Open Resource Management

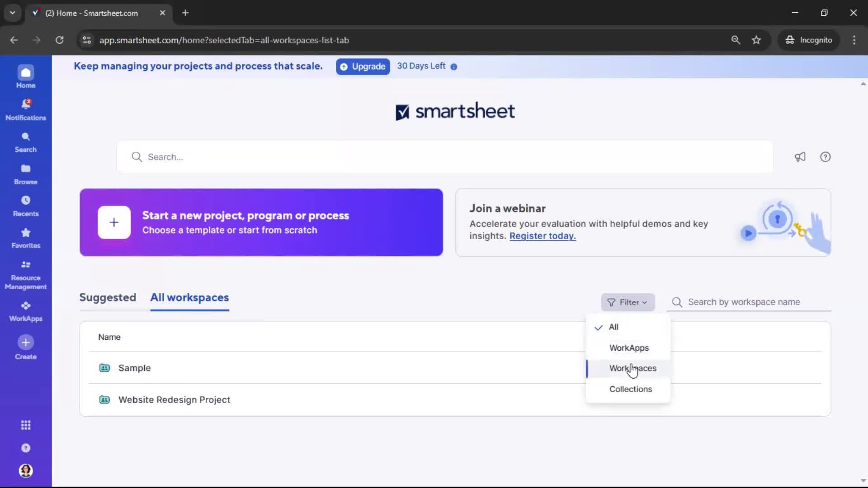tap(26, 274)
